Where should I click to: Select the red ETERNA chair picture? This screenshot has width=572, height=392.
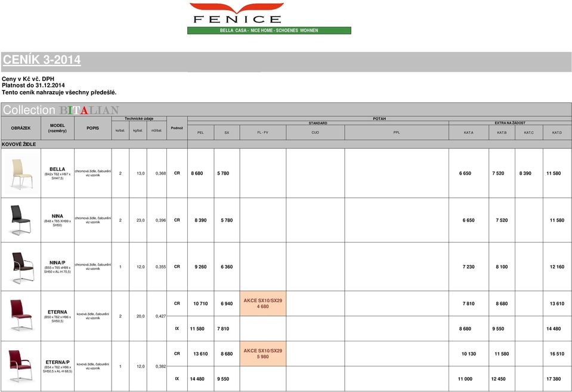tap(21, 316)
